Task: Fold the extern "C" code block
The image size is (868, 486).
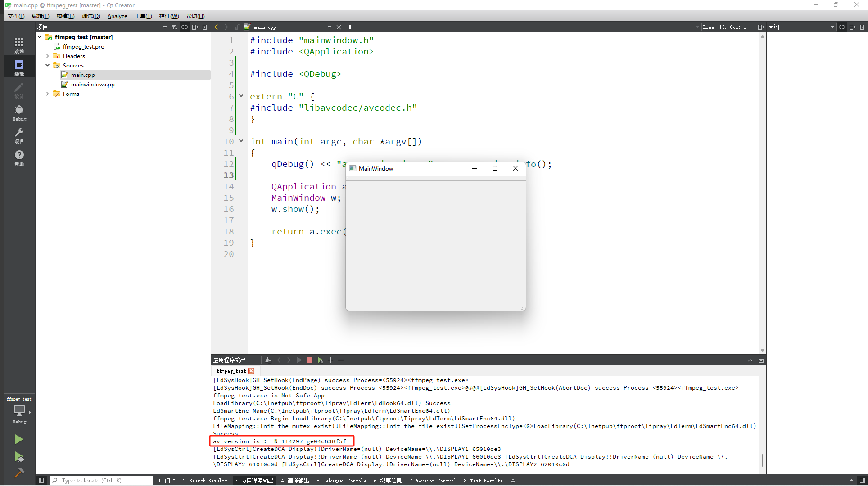Action: [x=241, y=96]
